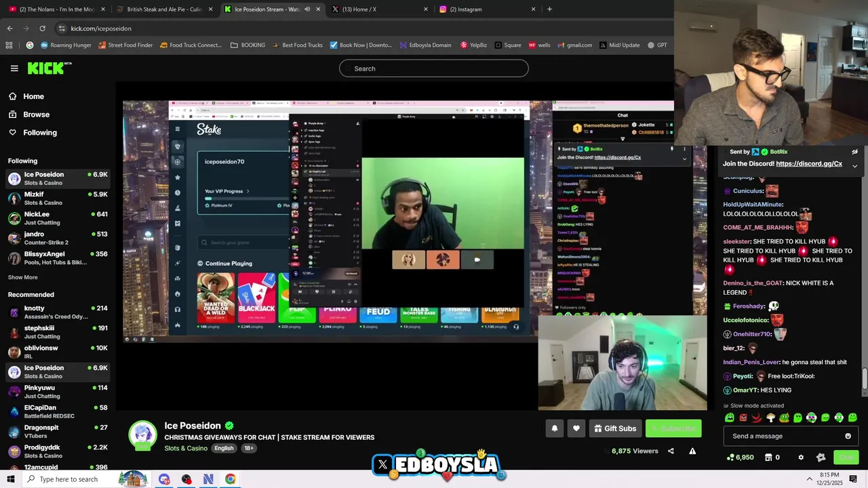Click the share stream icon
Screen dimensions: 868x488
(x=671, y=451)
